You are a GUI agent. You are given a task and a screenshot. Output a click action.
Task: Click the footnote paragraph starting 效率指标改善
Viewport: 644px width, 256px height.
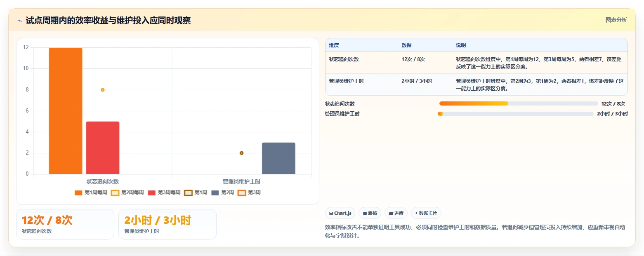(x=476, y=232)
